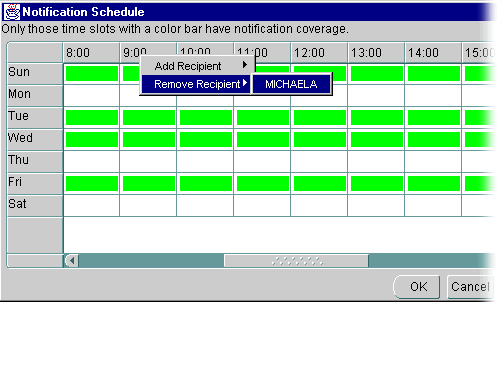Expand the Add Recipient arrow
Image resolution: width=498 pixels, height=375 pixels.
tap(245, 65)
